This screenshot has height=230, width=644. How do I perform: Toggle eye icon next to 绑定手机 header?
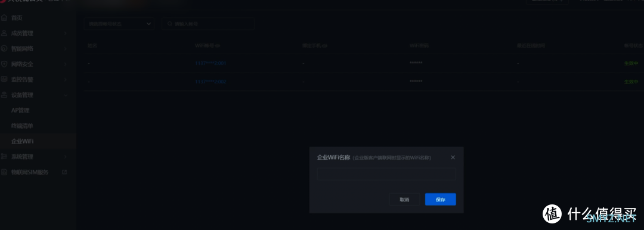tap(324, 46)
